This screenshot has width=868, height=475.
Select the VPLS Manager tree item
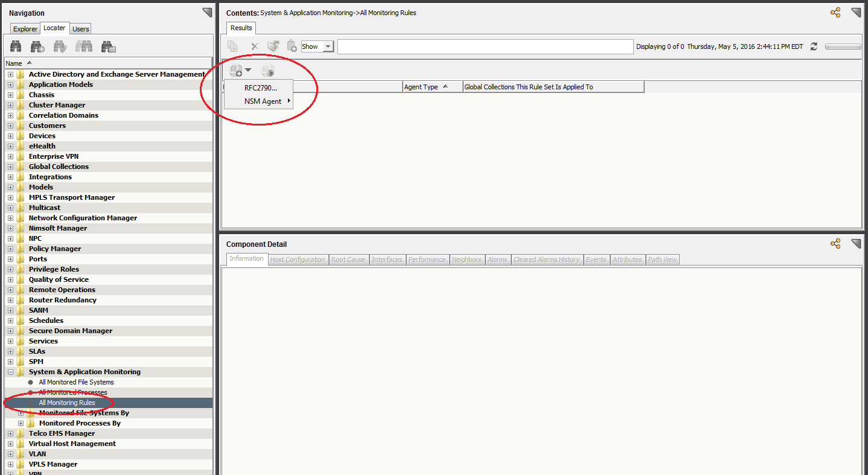tap(53, 464)
